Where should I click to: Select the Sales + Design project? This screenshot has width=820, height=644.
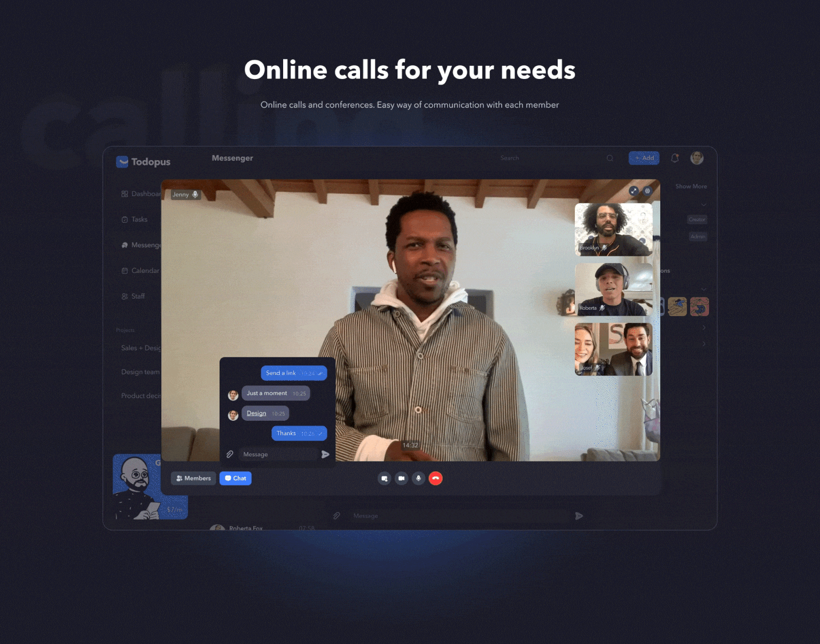point(141,348)
